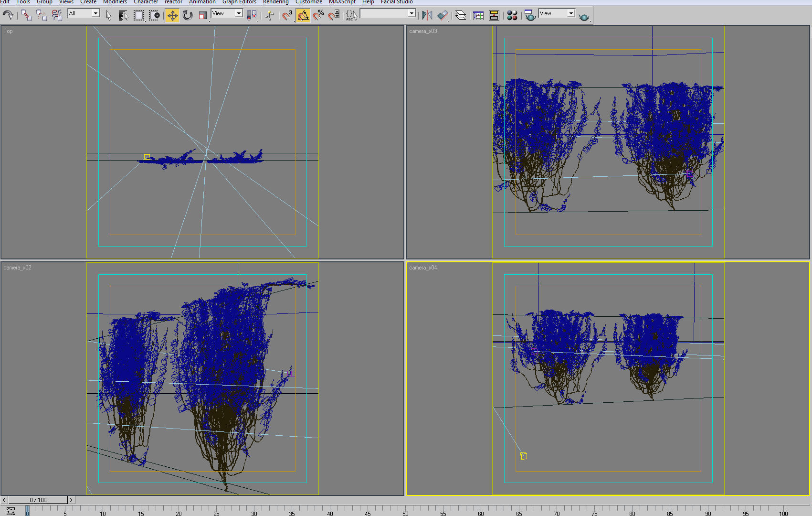812x516 pixels.
Task: Open the Tools menu
Action: point(23,2)
